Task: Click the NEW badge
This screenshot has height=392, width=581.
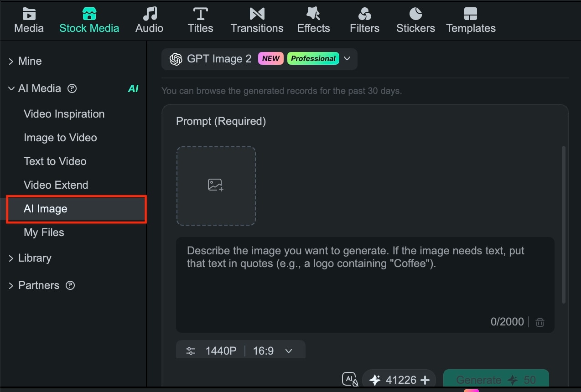Action: 271,58
